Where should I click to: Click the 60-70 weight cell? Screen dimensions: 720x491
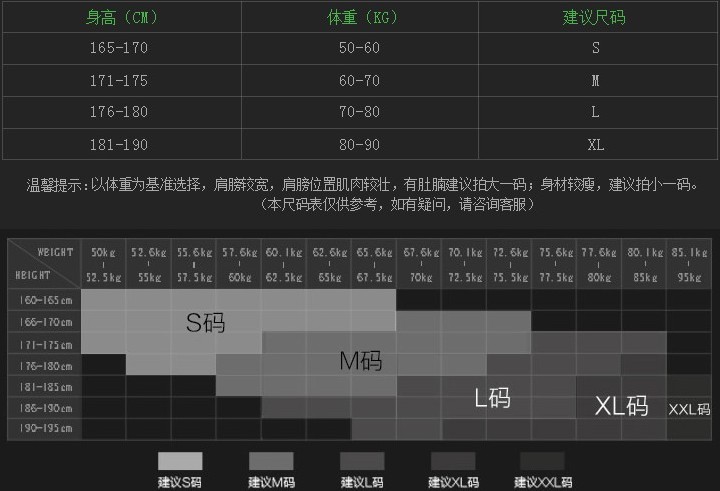point(359,81)
